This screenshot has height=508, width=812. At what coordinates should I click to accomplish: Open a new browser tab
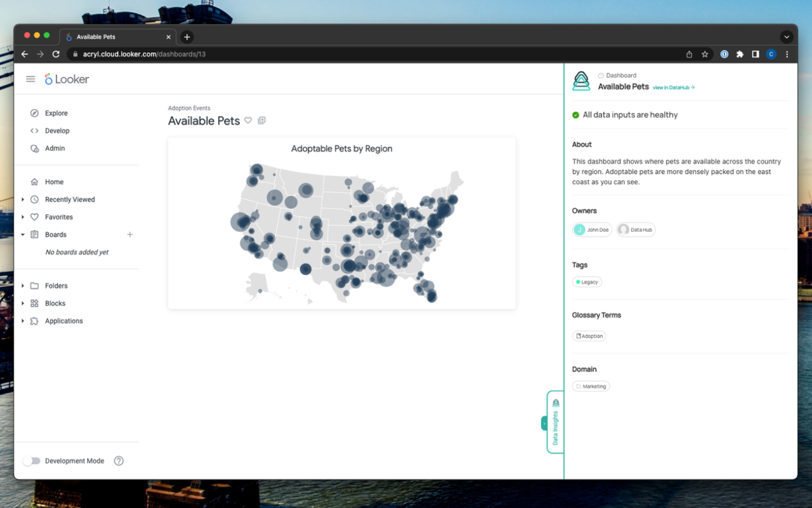(x=187, y=37)
